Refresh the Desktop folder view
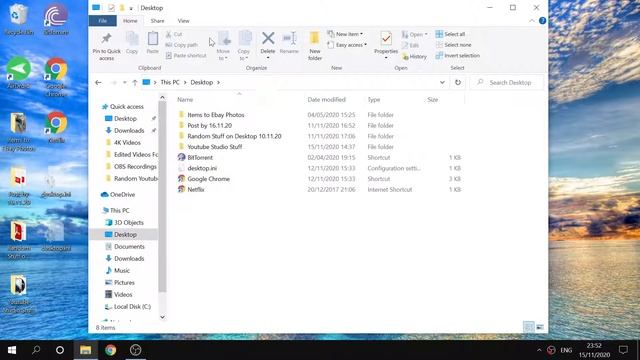 [x=458, y=82]
